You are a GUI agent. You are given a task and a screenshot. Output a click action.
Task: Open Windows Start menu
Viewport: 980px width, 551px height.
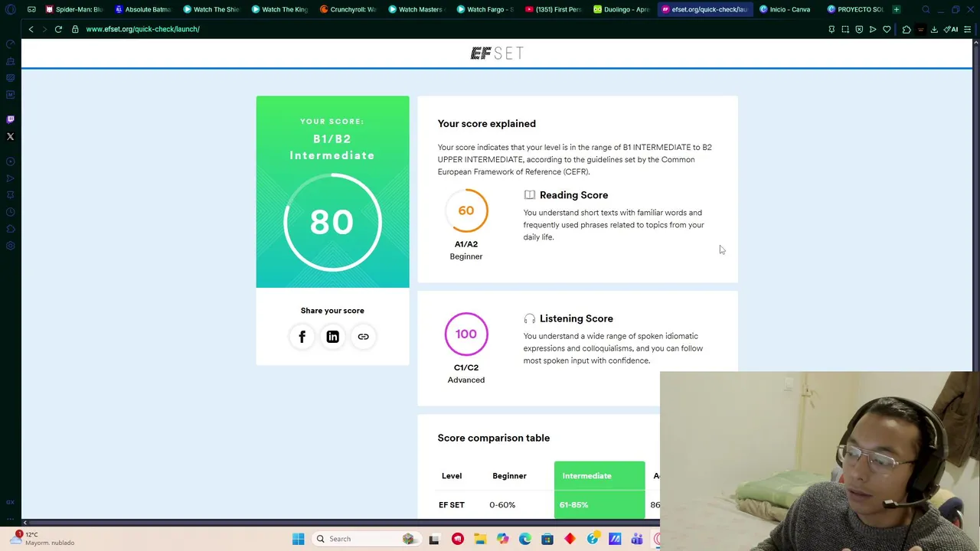point(298,539)
